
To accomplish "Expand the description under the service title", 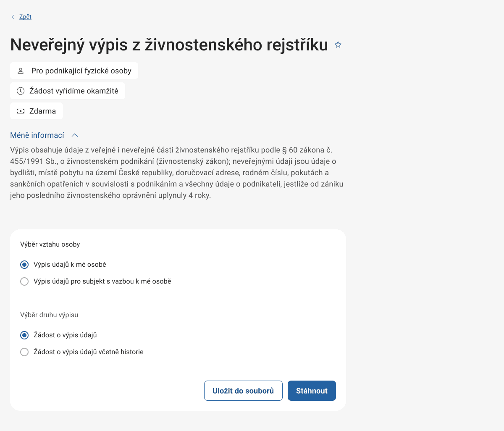I will click(x=37, y=135).
